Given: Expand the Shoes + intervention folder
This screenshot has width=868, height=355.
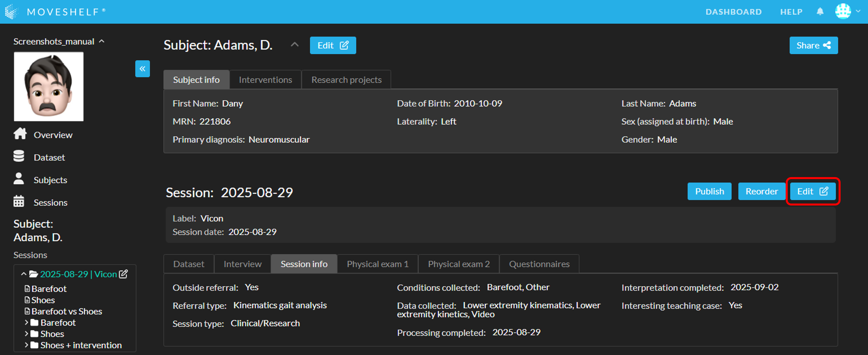Looking at the screenshot, I should click(x=26, y=345).
